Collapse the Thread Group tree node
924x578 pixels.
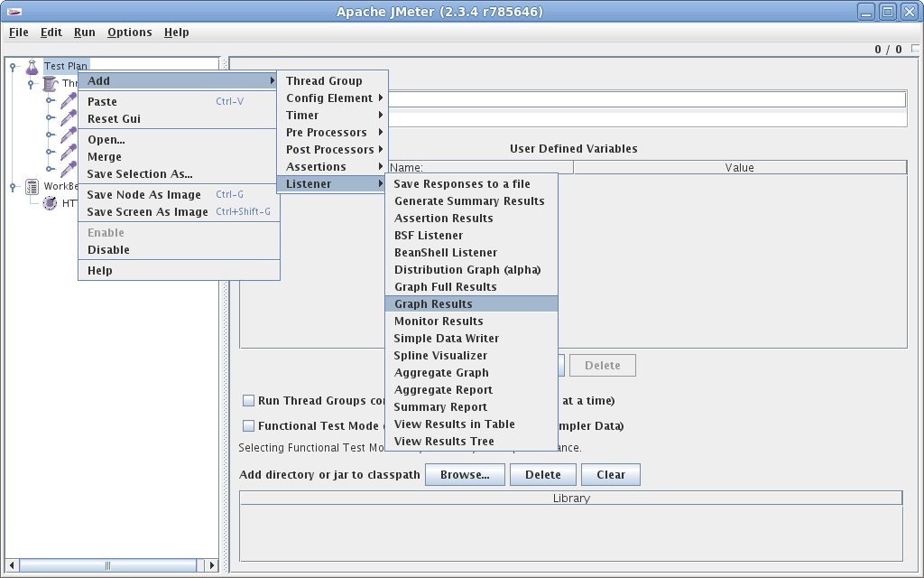click(31, 84)
